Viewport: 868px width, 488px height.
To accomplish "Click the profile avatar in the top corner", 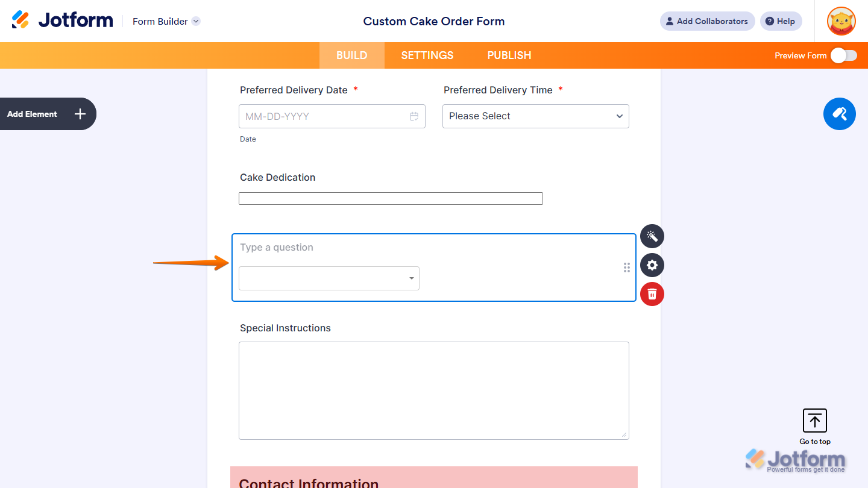I will 841,21.
